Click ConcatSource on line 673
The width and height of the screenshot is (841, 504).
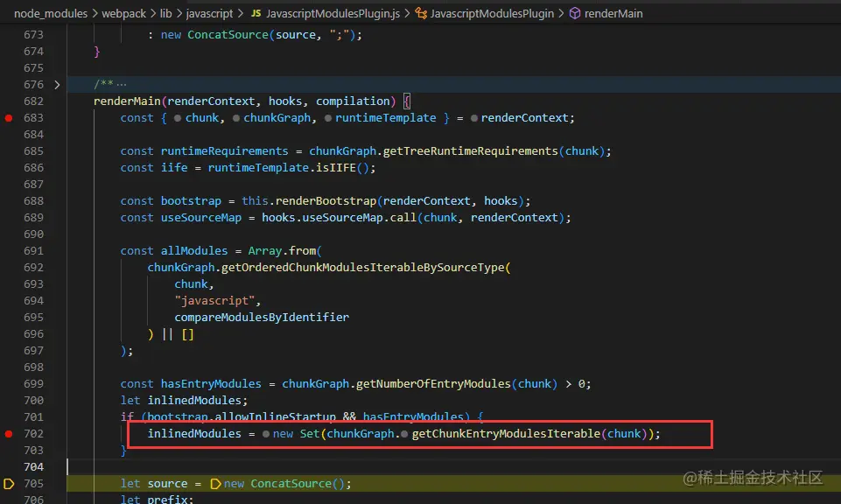(228, 35)
